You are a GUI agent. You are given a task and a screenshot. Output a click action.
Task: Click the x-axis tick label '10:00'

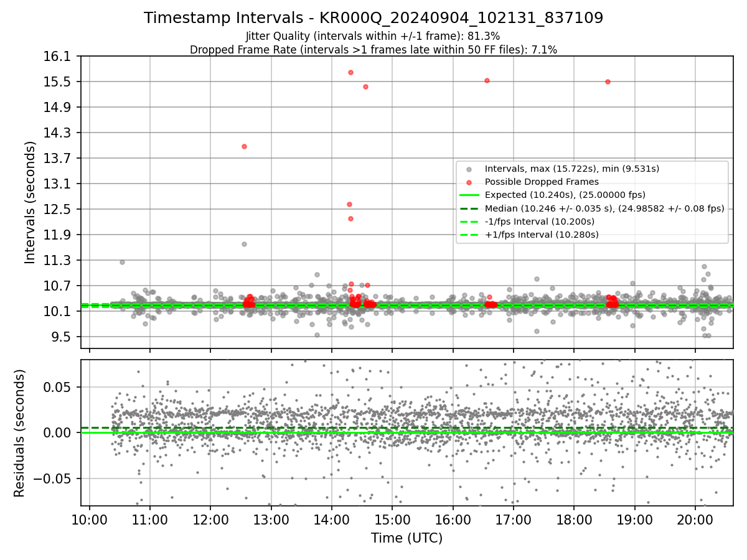pyautogui.click(x=90, y=519)
